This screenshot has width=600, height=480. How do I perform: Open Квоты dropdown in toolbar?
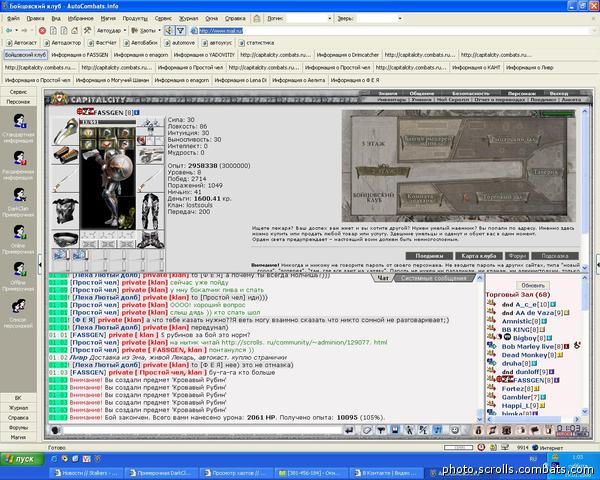pyautogui.click(x=146, y=30)
